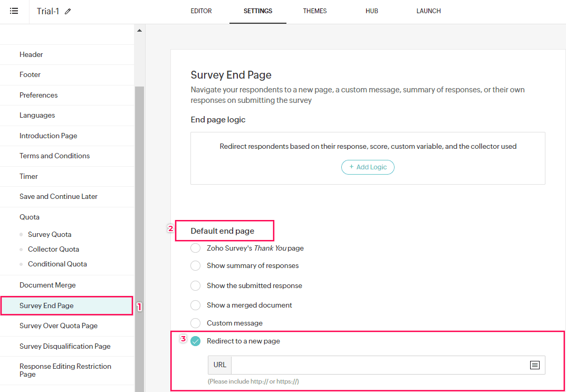Select Zoho Survey's Thank You page option
This screenshot has height=392, width=566.
[x=196, y=248]
